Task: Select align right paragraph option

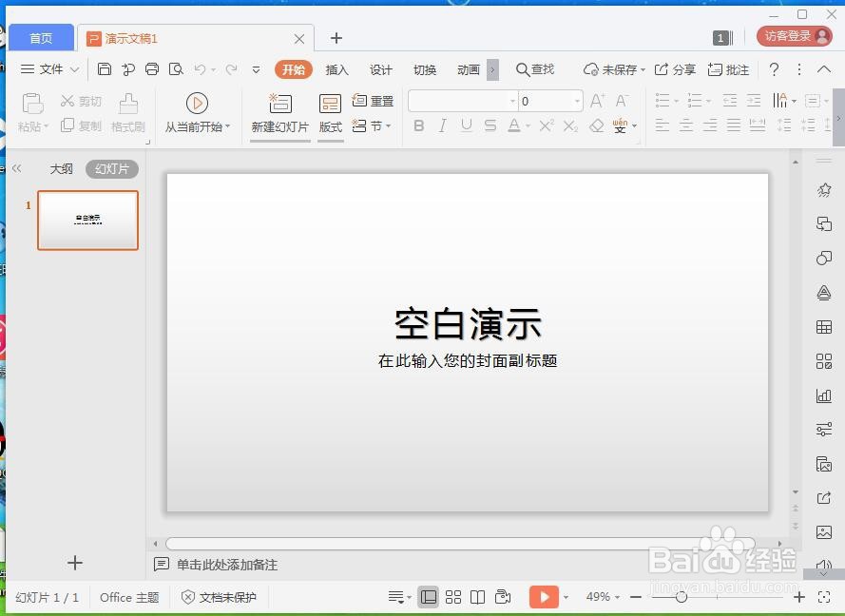Action: 710,126
